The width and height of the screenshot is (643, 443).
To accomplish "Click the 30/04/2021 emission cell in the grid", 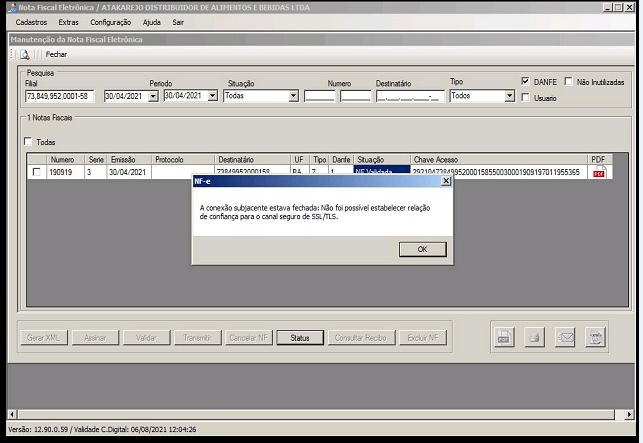I will 129,172.
